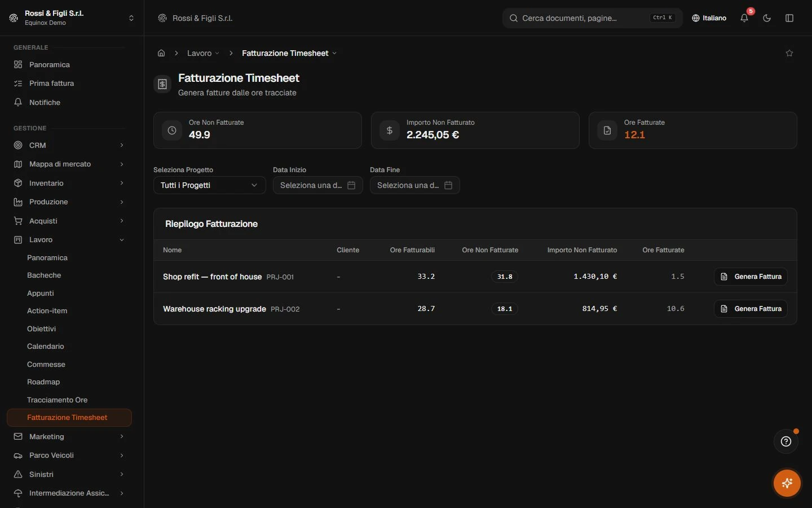
Task: Open the company switcher Rossi & Figli
Action: (72, 18)
